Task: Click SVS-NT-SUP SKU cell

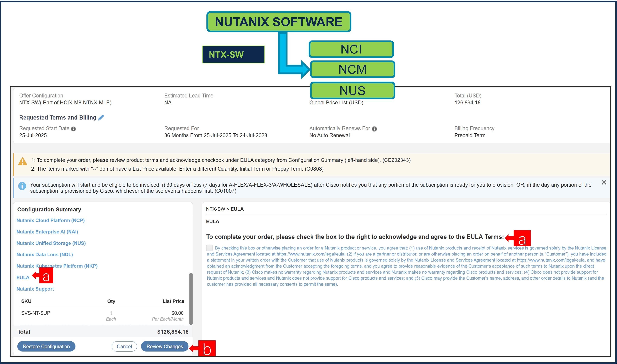Action: (x=36, y=313)
